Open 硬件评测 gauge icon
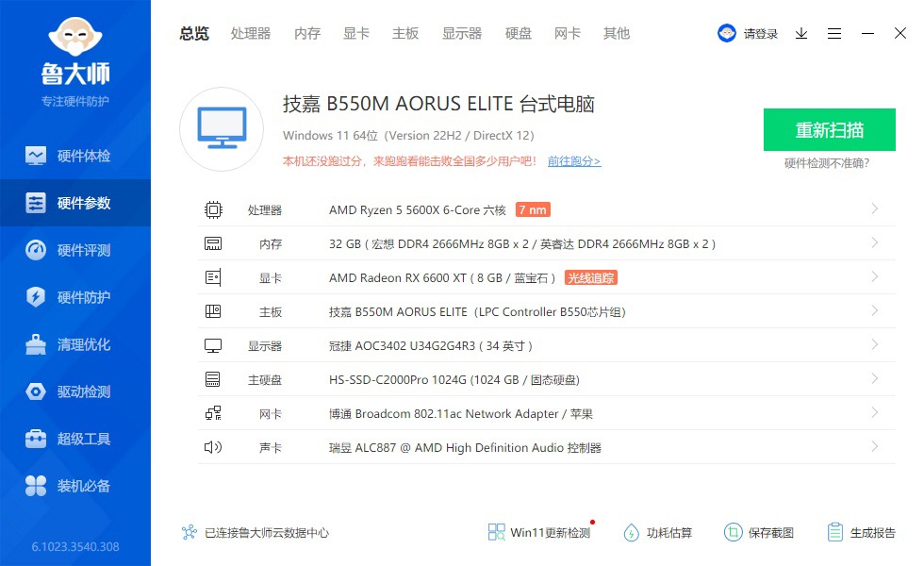This screenshot has height=566, width=924. pos(36,250)
